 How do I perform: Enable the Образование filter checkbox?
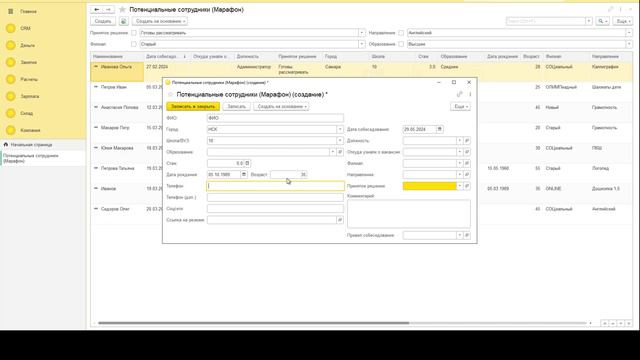pos(401,44)
